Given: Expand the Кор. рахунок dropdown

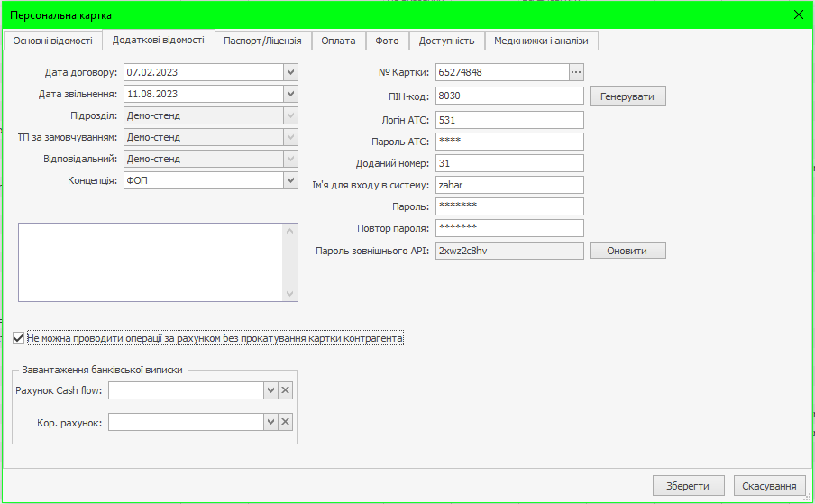Looking at the screenshot, I should pyautogui.click(x=270, y=422).
